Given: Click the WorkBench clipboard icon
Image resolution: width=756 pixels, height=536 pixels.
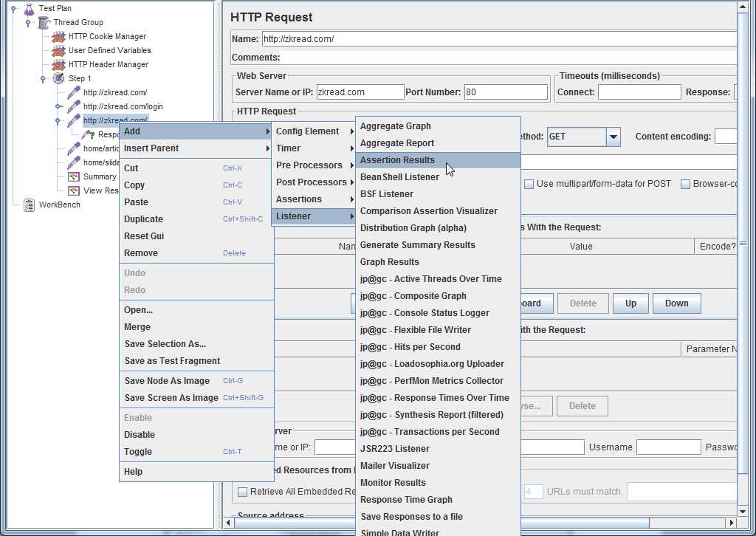Looking at the screenshot, I should point(29,205).
